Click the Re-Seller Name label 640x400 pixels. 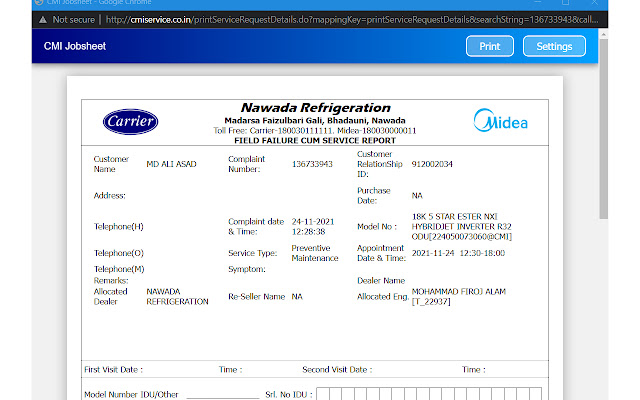coord(256,297)
